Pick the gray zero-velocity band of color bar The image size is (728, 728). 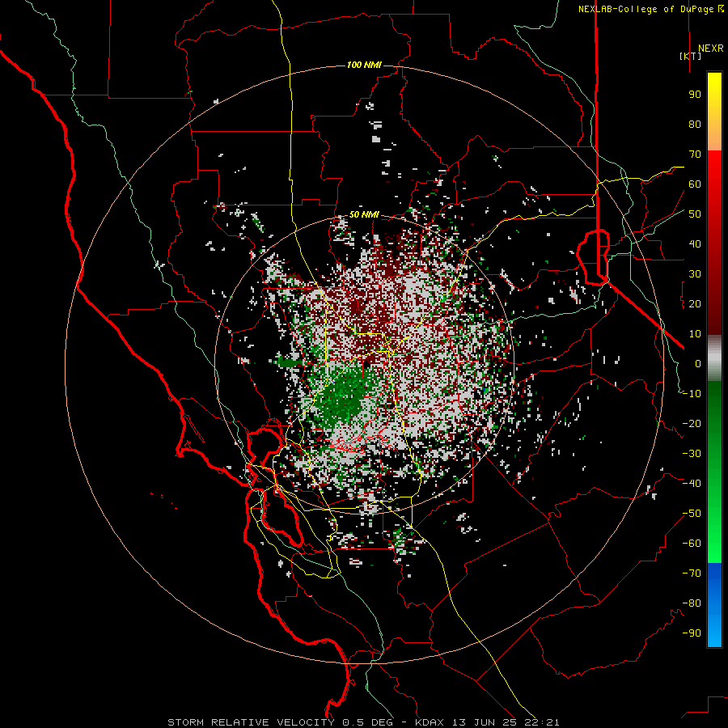pos(714,358)
